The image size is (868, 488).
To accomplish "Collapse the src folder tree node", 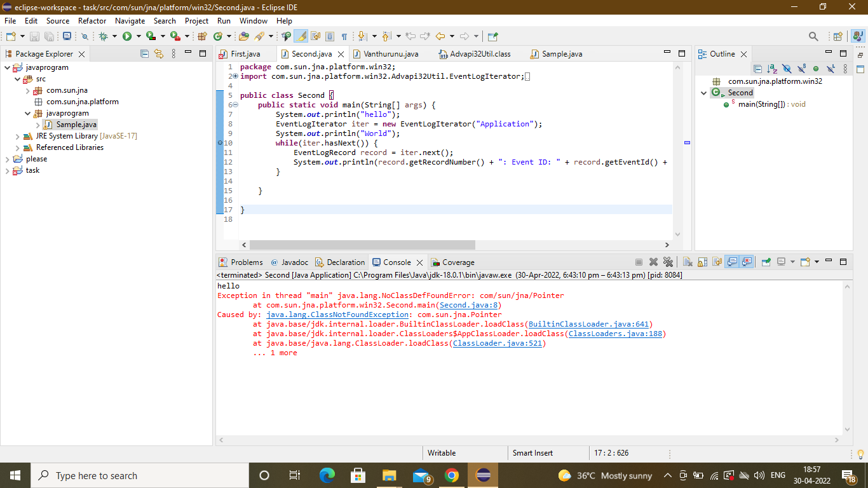I will 18,79.
